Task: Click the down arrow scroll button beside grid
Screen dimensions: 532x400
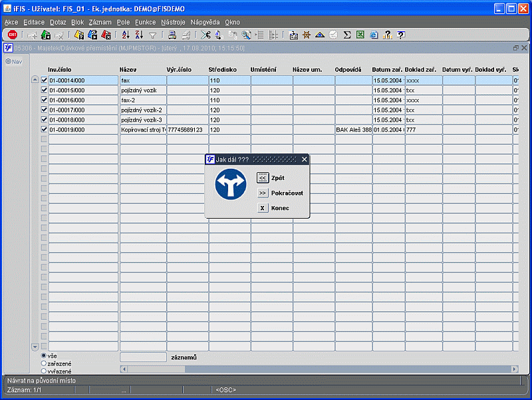Action: click(x=35, y=347)
